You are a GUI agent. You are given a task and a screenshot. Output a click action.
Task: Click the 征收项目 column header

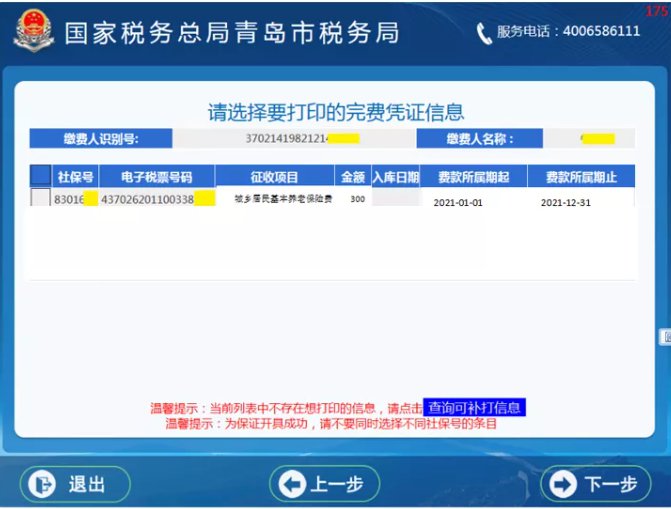(x=274, y=176)
